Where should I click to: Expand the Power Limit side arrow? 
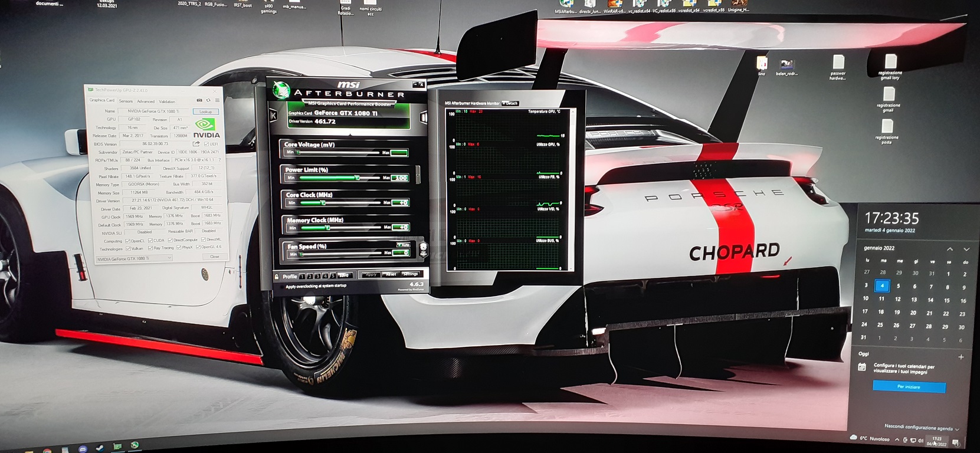[x=418, y=175]
